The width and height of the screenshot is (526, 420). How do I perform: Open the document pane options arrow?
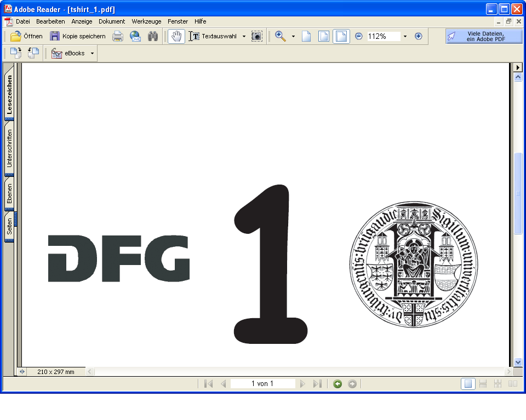click(518, 67)
